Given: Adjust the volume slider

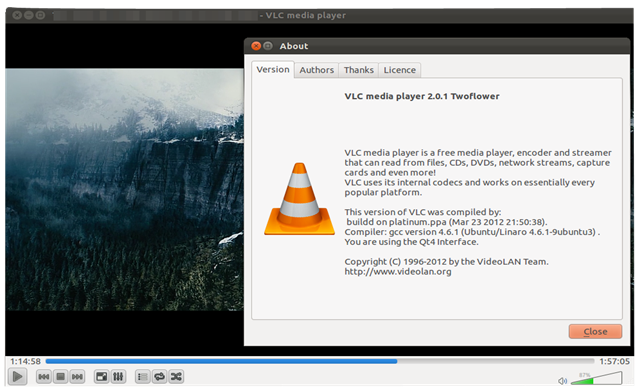Looking at the screenshot, I should pyautogui.click(x=596, y=378).
